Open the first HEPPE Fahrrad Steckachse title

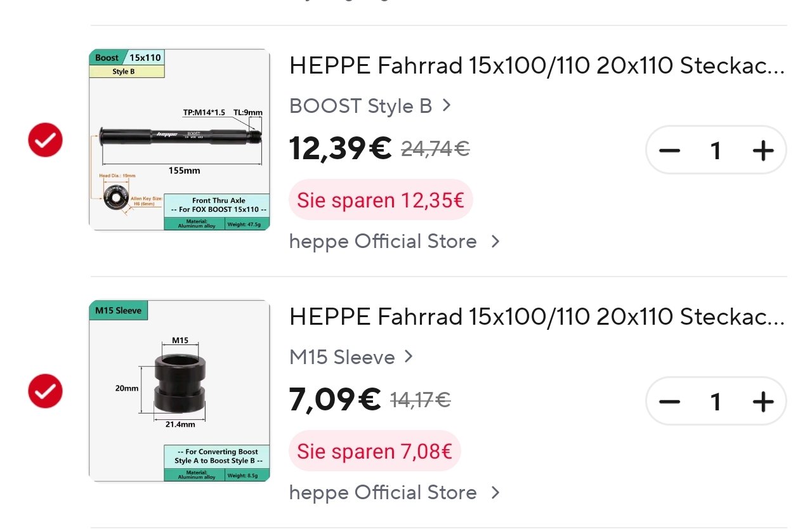[536, 65]
